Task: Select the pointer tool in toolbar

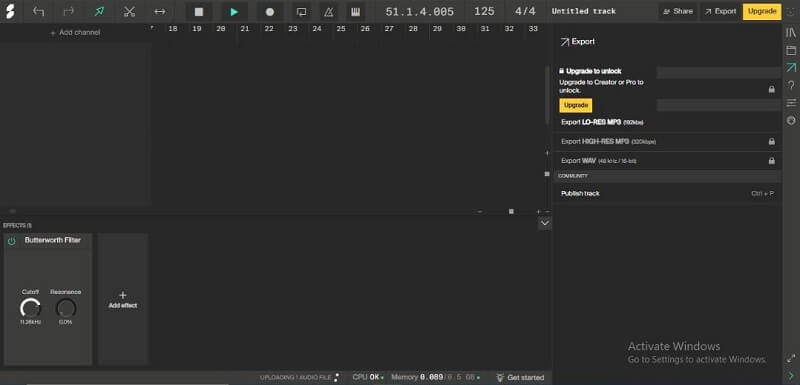Action: pos(99,11)
